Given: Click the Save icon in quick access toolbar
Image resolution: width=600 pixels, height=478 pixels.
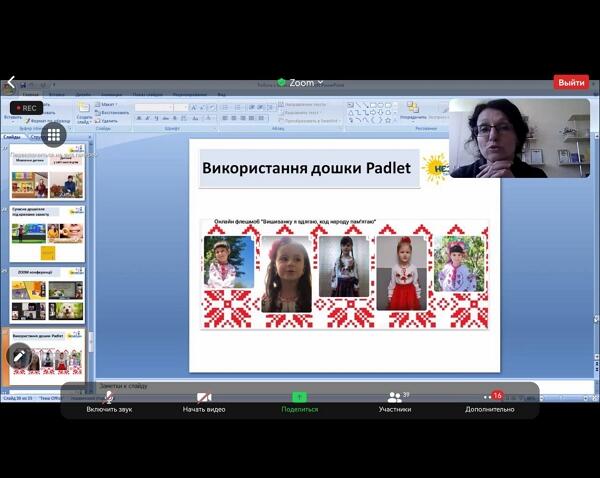Looking at the screenshot, I should click(23, 85).
